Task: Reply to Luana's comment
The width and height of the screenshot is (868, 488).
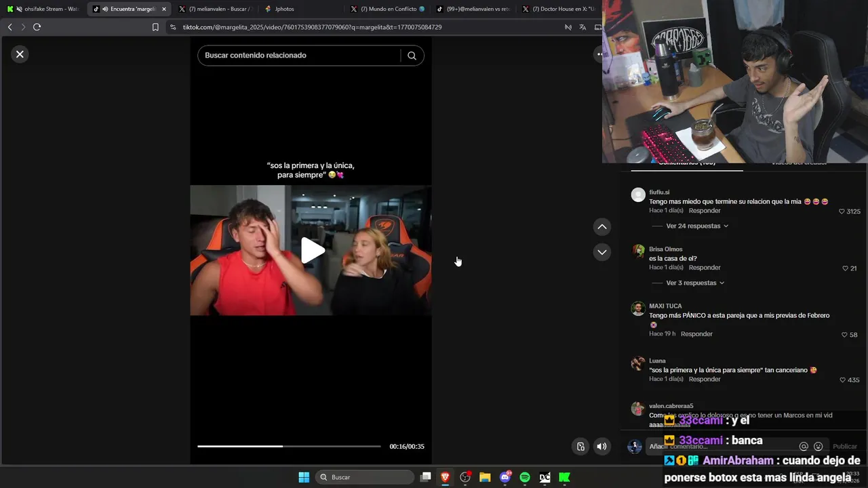Action: point(705,380)
